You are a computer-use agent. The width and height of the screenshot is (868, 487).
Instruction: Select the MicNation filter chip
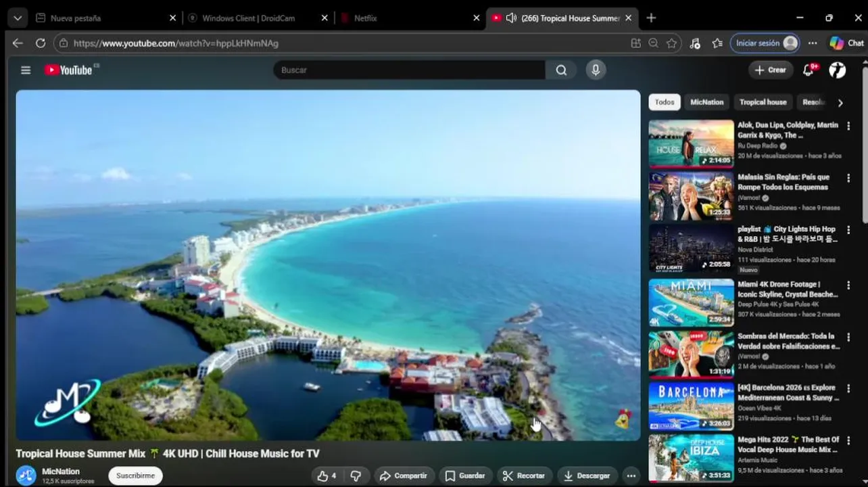[x=706, y=102]
